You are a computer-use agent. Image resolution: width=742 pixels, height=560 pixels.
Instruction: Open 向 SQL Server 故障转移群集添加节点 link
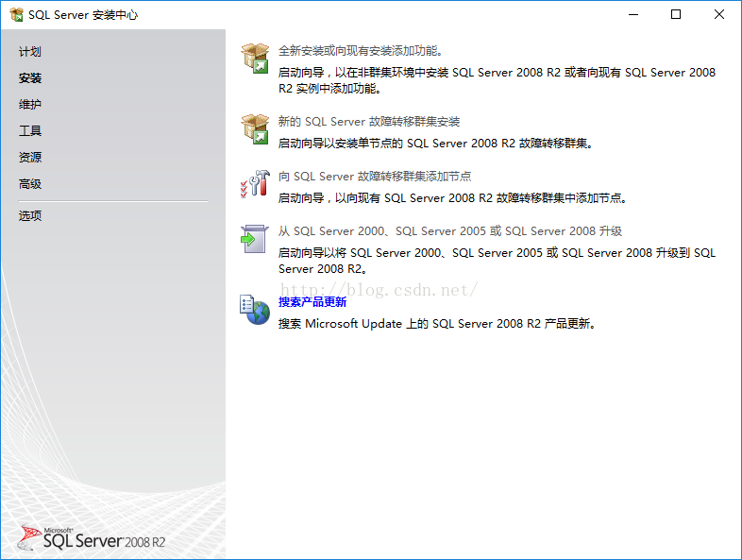click(375, 177)
